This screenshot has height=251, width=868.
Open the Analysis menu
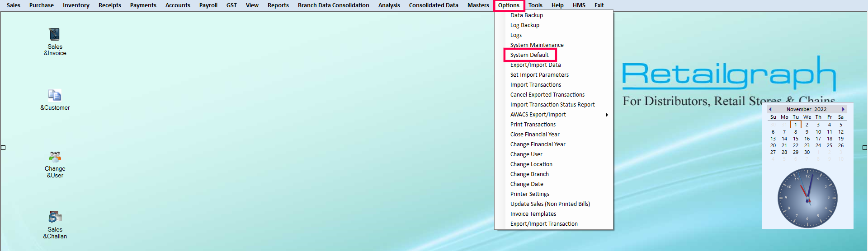coord(389,5)
